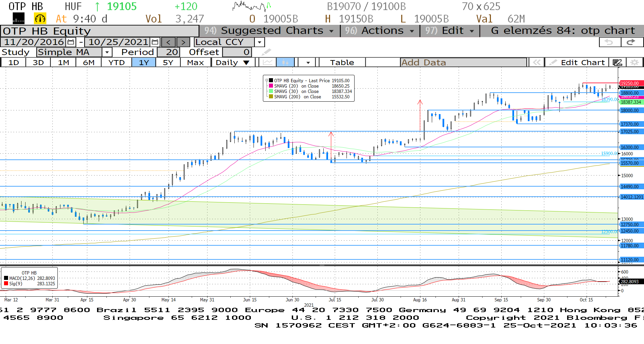Click the Offset value field
The image size is (644, 344).
237,52
